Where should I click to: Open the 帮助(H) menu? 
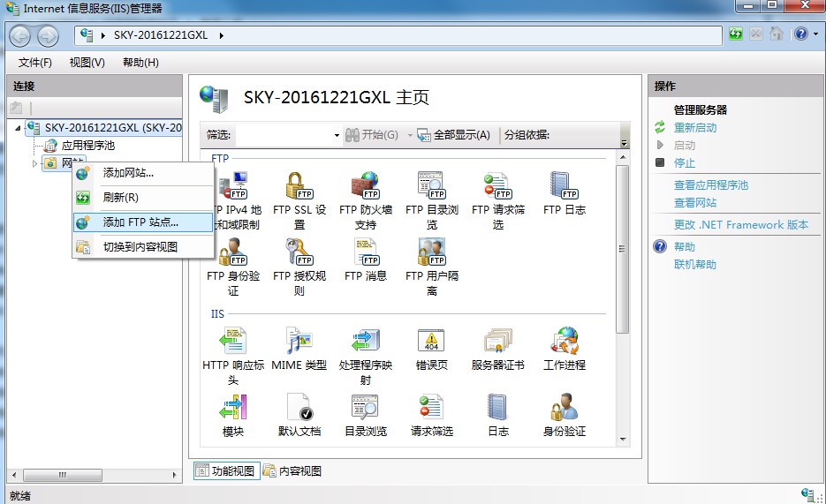pyautogui.click(x=140, y=63)
